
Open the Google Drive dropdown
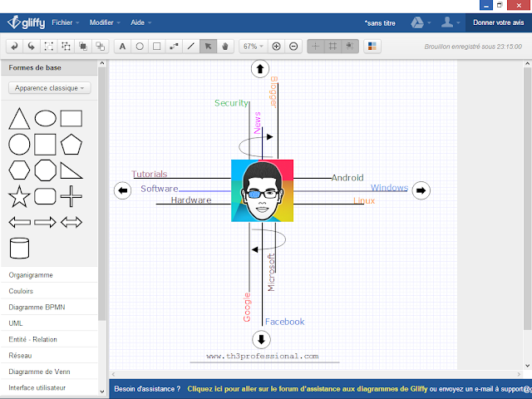(x=421, y=22)
